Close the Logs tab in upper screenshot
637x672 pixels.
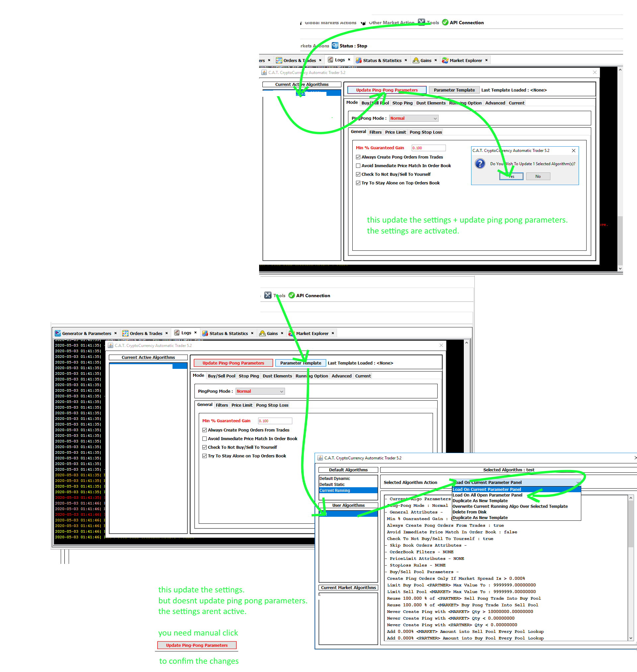(349, 60)
